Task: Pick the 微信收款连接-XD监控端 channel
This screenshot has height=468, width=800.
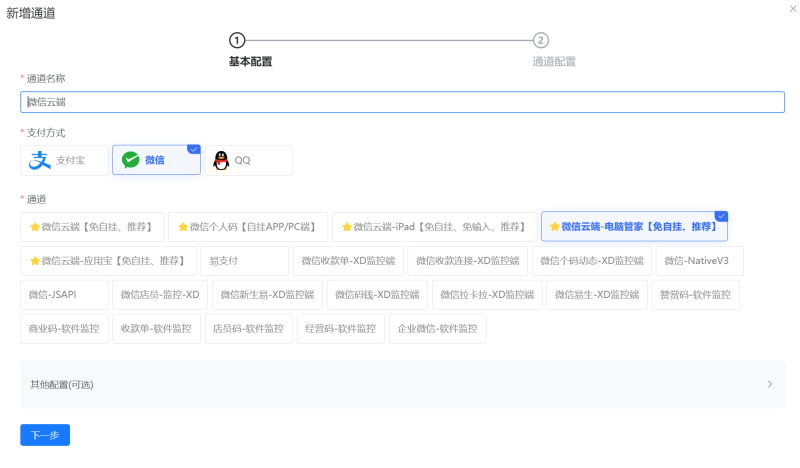Action: [468, 261]
